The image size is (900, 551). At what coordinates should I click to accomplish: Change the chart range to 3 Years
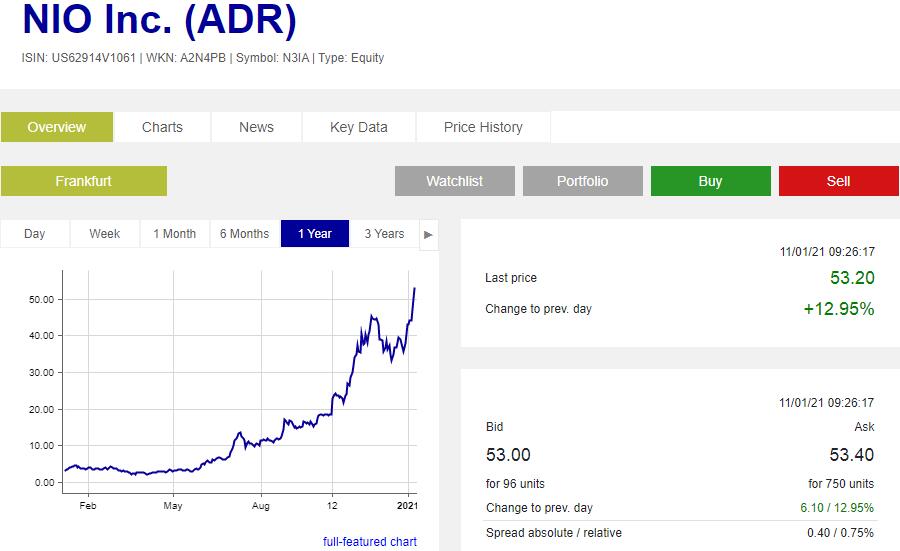[384, 234]
